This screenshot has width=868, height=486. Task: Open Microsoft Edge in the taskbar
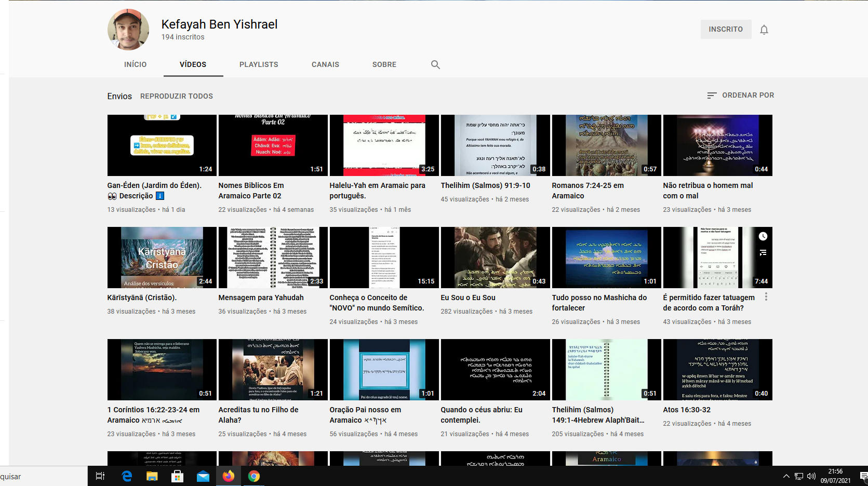(127, 476)
